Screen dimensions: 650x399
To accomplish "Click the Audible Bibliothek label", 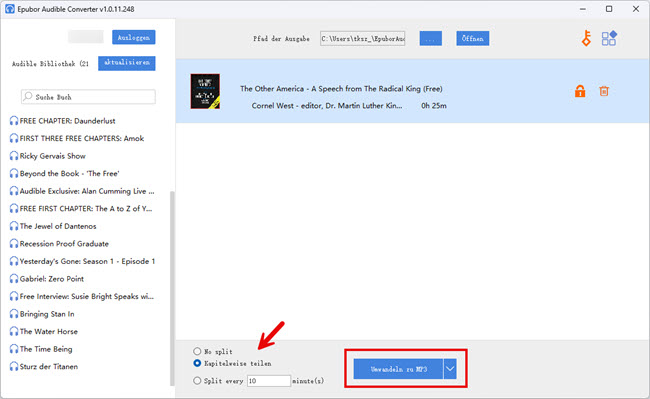I will pos(50,63).
